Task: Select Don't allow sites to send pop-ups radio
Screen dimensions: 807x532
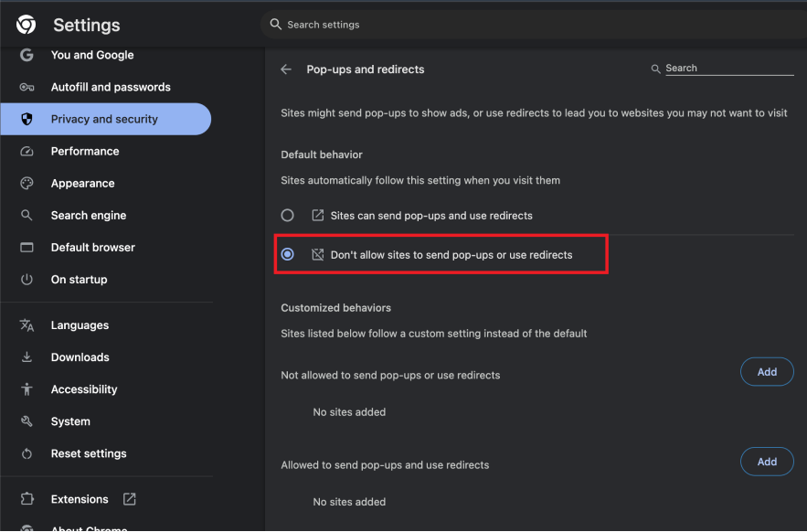Action: click(287, 254)
